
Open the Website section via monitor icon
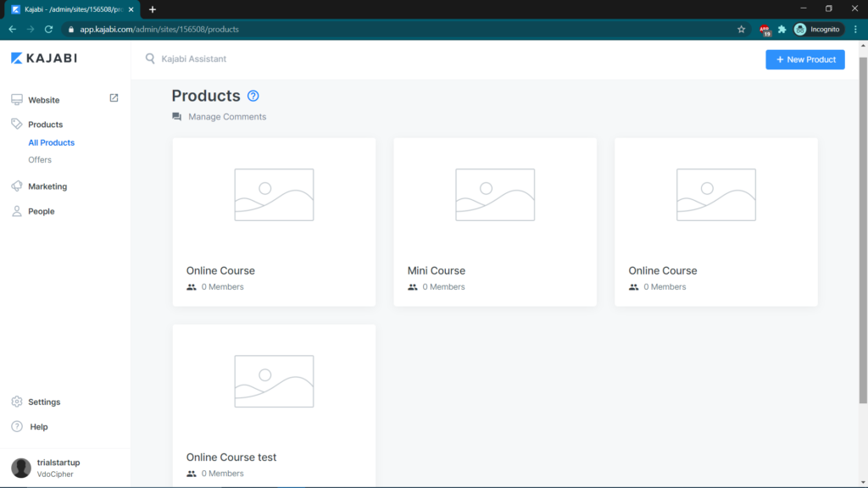(x=17, y=100)
